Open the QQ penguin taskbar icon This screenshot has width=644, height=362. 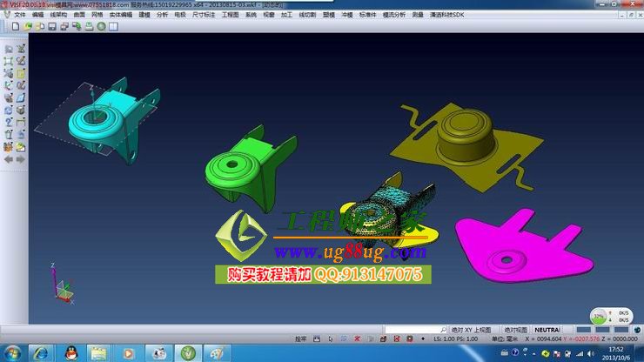71,353
